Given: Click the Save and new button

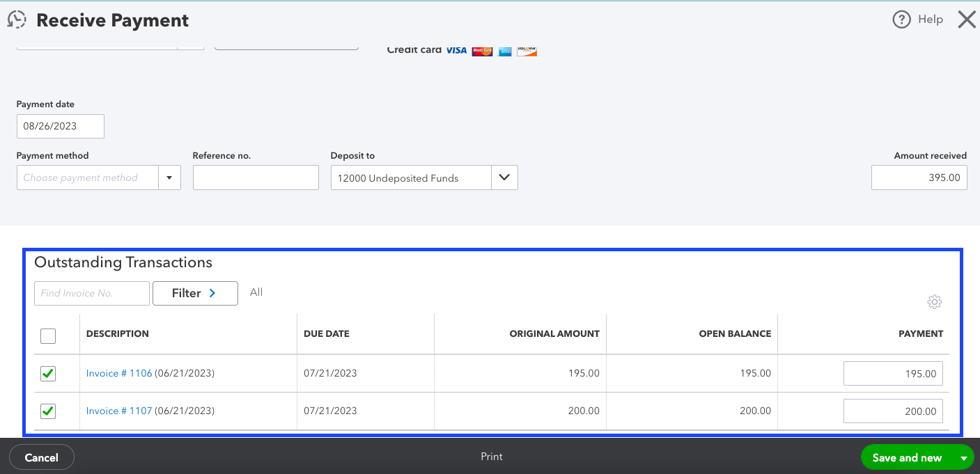Looking at the screenshot, I should point(907,458).
